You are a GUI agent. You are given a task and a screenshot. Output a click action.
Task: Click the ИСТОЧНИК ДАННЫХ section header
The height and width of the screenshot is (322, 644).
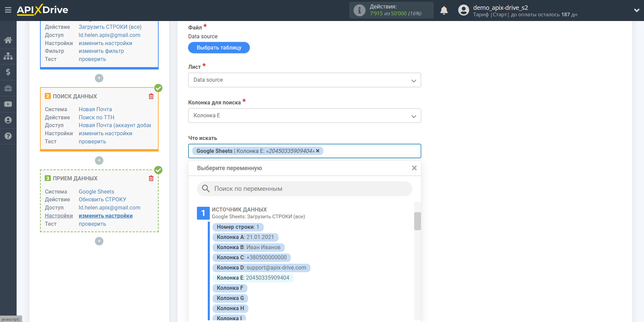click(x=239, y=209)
